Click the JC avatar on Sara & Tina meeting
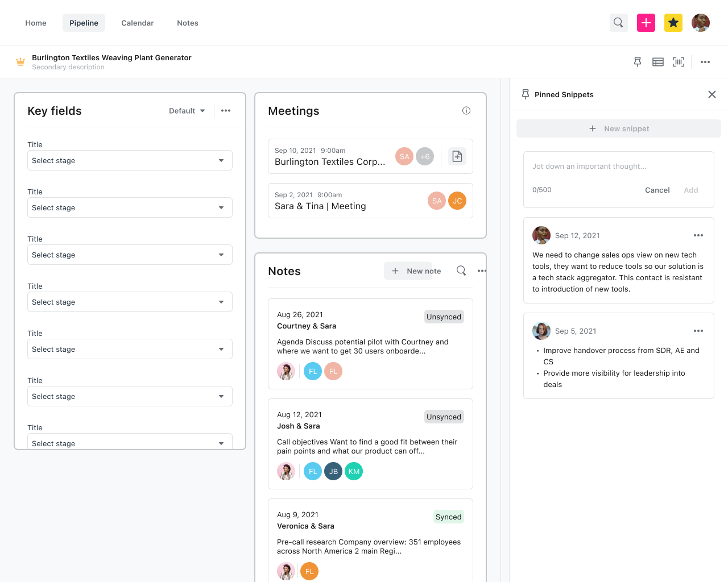This screenshot has height=582, width=728. tap(457, 201)
